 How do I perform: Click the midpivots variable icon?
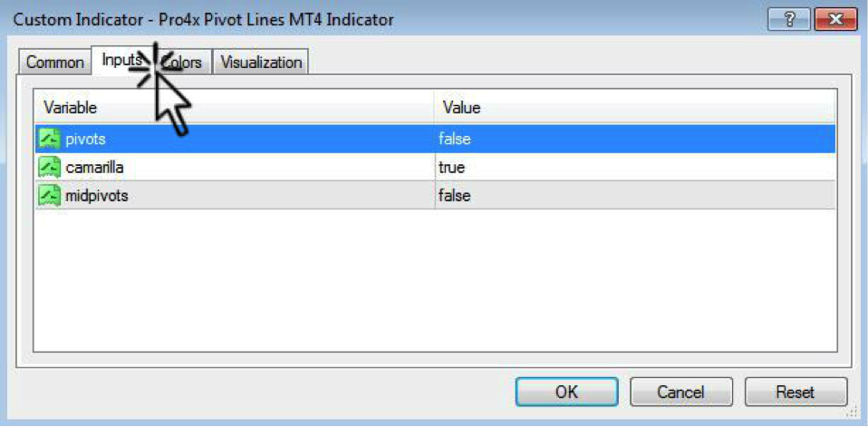[49, 195]
